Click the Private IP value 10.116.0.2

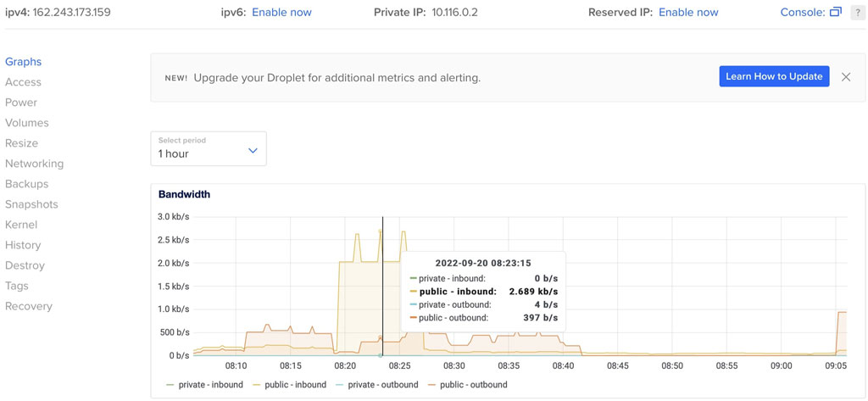454,12
